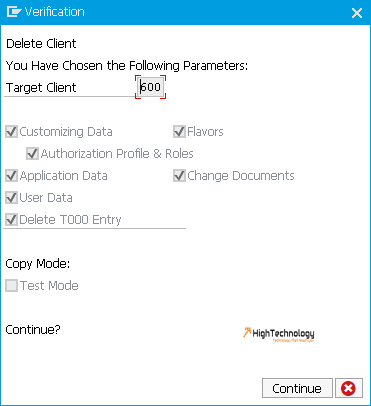The width and height of the screenshot is (371, 406).
Task: Toggle the Customizing Data checkbox
Action: pos(12,132)
